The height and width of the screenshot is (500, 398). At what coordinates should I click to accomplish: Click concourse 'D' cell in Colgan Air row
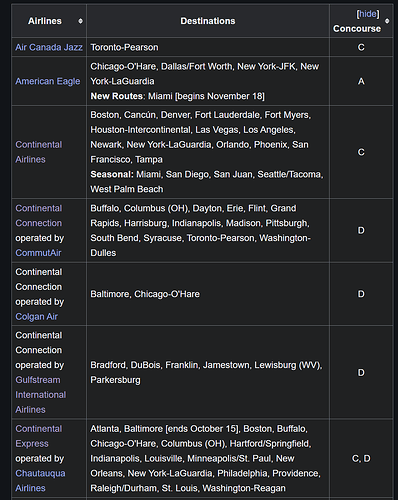361,294
